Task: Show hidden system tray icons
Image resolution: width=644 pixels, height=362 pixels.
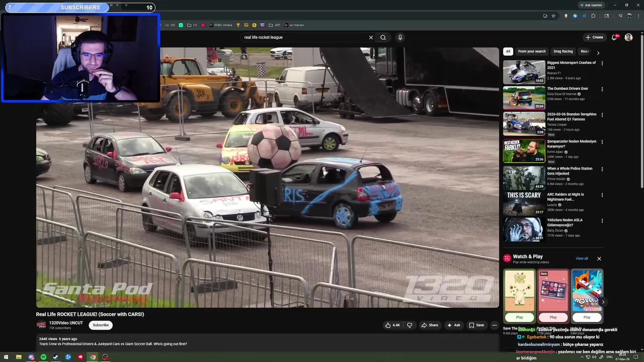Action: [583, 357]
